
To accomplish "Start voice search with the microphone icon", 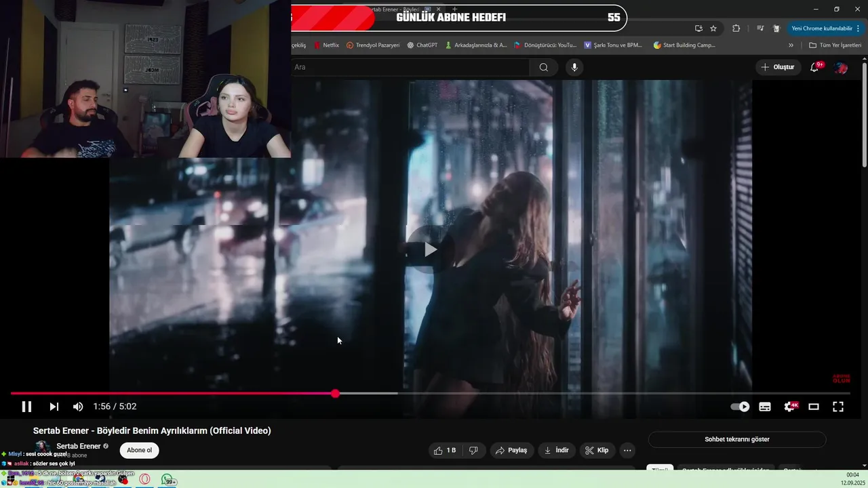I will tap(574, 67).
